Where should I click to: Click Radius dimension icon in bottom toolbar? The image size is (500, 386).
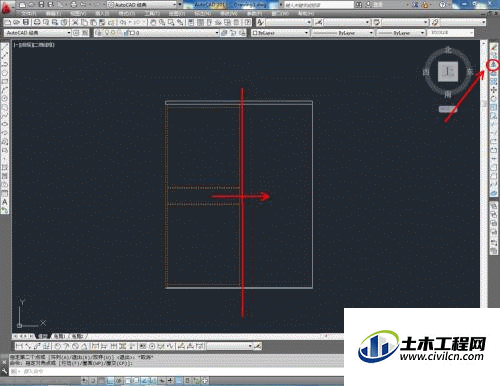pos(57,346)
